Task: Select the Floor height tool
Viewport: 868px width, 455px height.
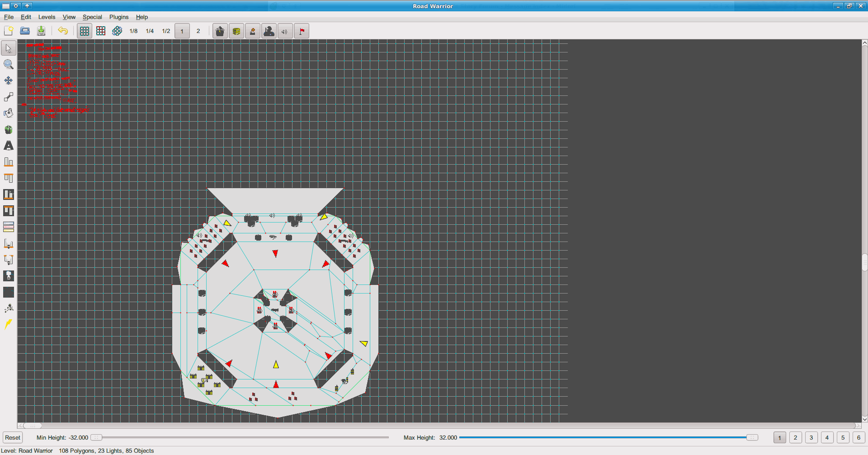Action: tap(9, 162)
